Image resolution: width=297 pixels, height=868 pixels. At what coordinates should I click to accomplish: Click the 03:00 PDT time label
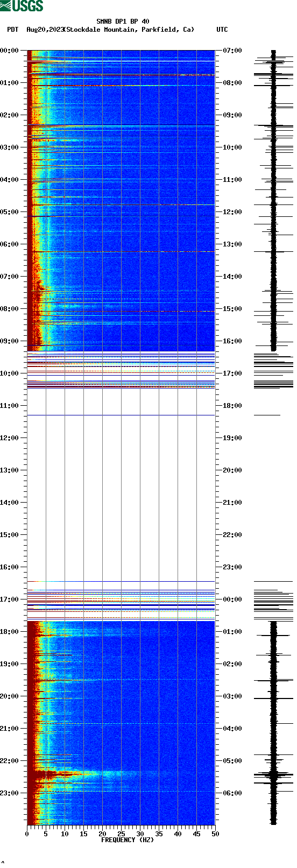click(x=9, y=147)
